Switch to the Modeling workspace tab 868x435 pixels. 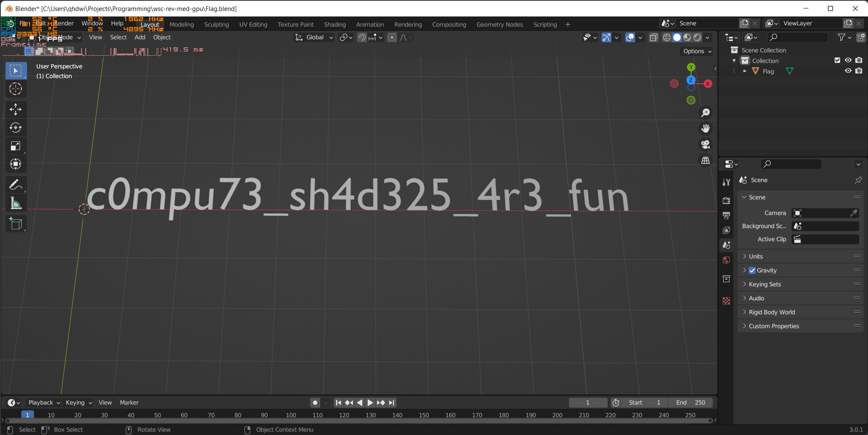point(182,24)
